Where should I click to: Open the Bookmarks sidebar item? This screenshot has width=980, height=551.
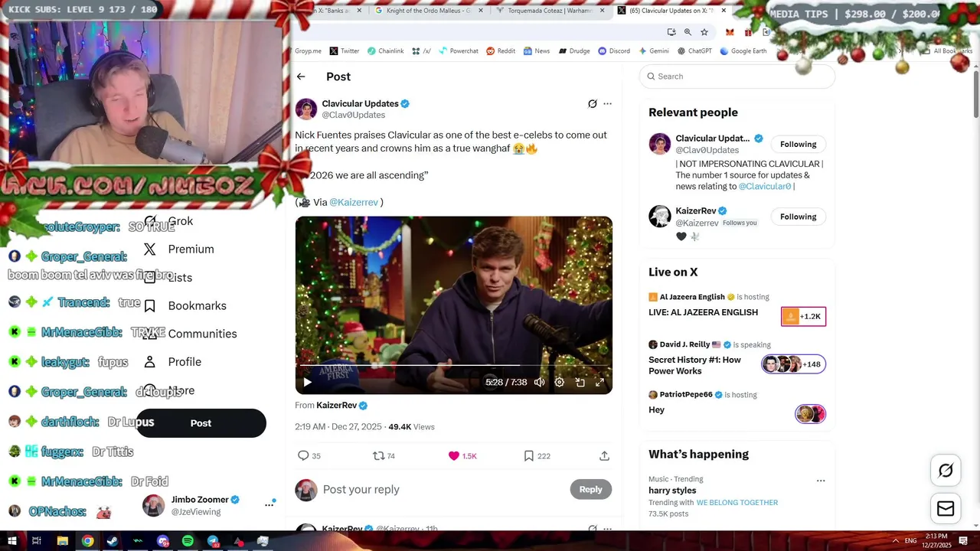[x=197, y=305]
